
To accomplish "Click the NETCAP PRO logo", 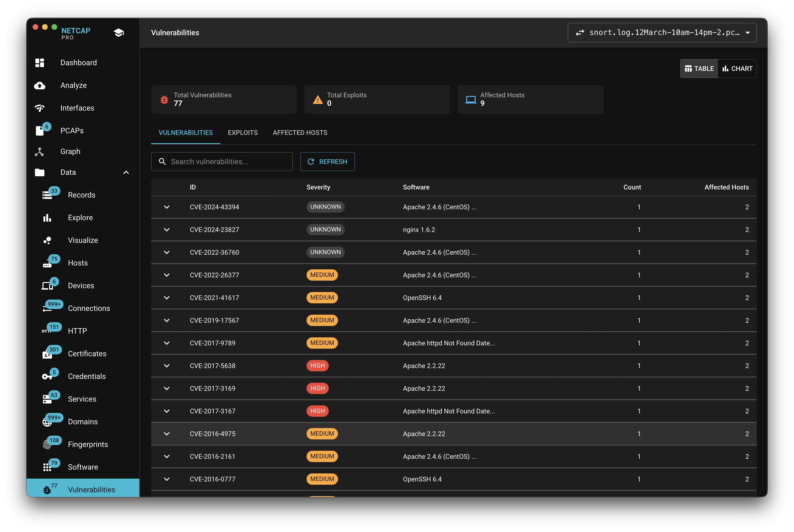I will coord(76,33).
